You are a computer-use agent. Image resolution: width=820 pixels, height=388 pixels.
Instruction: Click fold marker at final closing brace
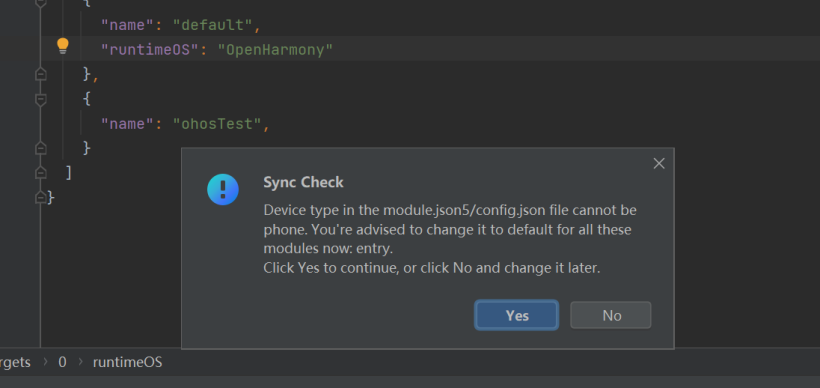coord(41,197)
